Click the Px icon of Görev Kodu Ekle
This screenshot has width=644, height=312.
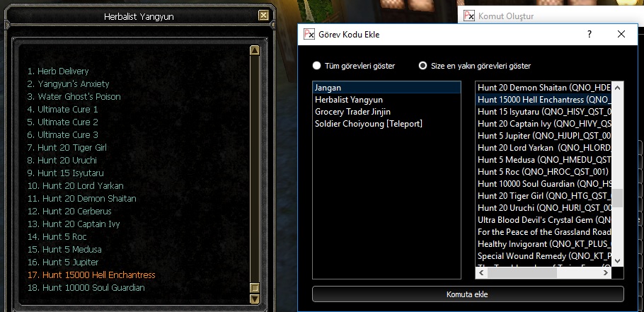coord(309,34)
